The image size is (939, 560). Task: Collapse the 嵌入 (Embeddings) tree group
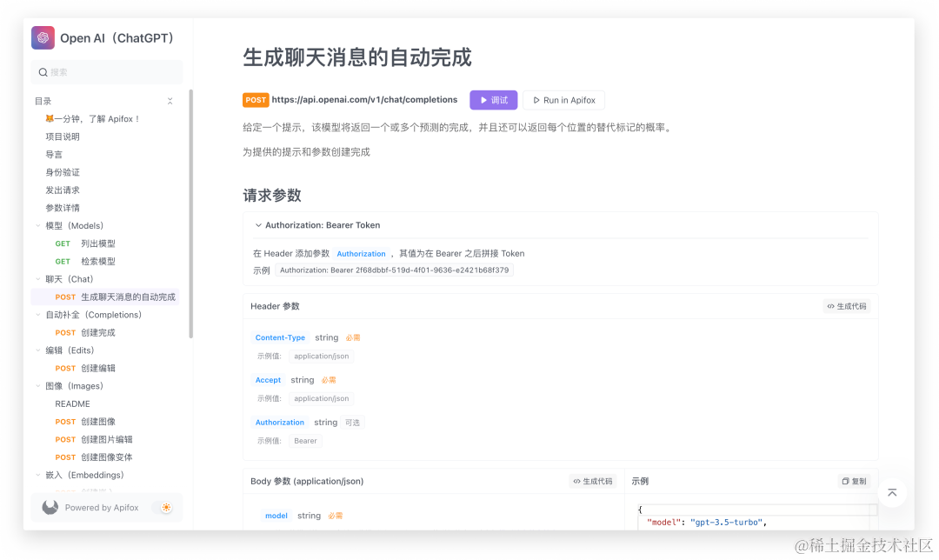pyautogui.click(x=38, y=475)
